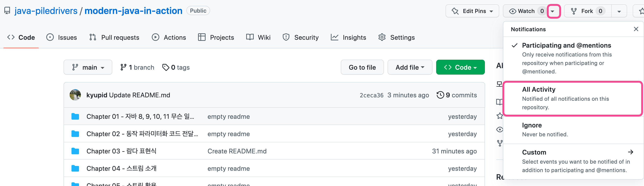Open the java-piledrivers organization link
This screenshot has height=186, width=644.
tap(46, 11)
